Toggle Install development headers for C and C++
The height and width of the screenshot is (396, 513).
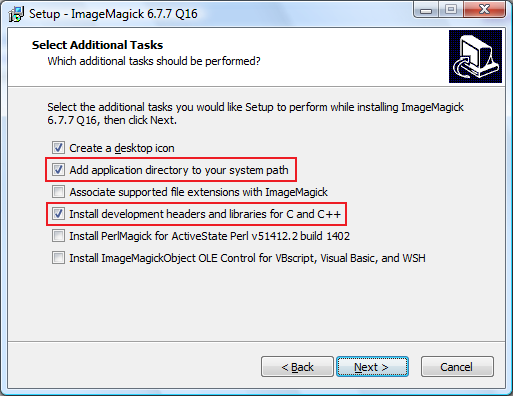tap(58, 214)
